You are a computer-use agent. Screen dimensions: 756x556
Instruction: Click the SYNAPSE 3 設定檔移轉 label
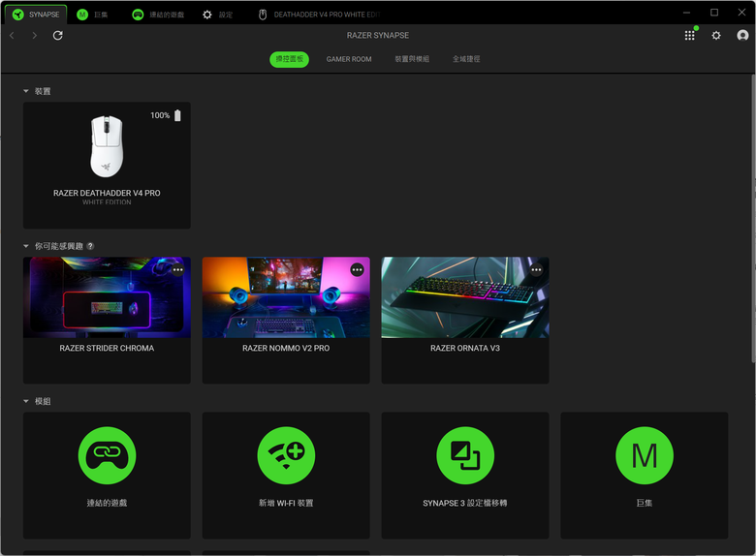[x=465, y=503]
